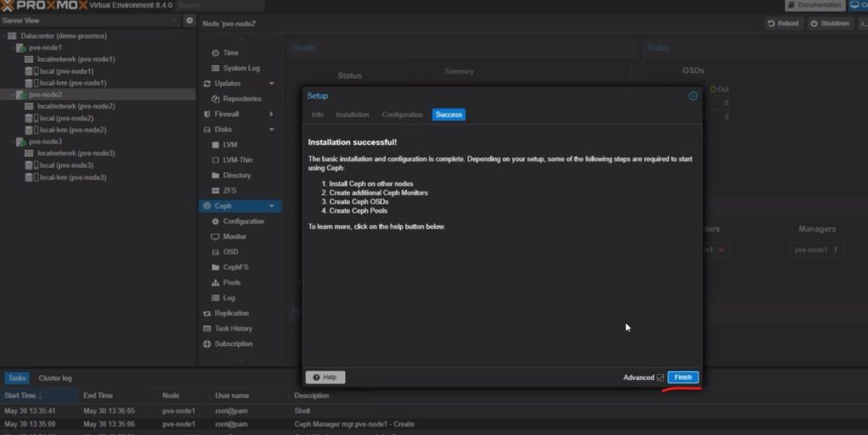Open Ceph Configuration gear icon item
Viewport: 868px width, 435px height.
click(x=215, y=221)
